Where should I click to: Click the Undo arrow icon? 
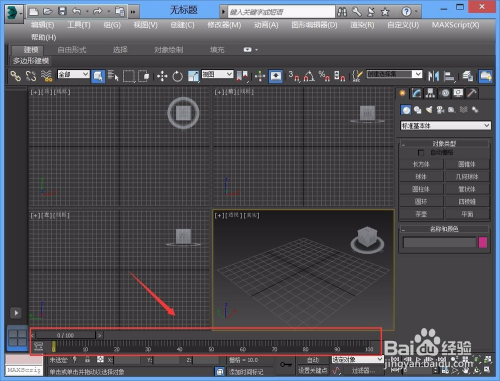point(76,12)
